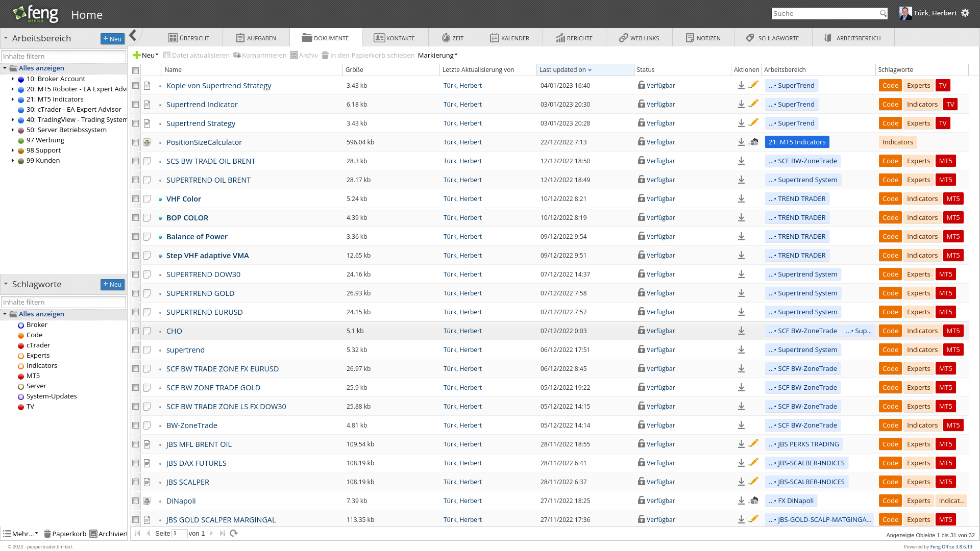Collapse the left sidebar panel arrow

133,35
